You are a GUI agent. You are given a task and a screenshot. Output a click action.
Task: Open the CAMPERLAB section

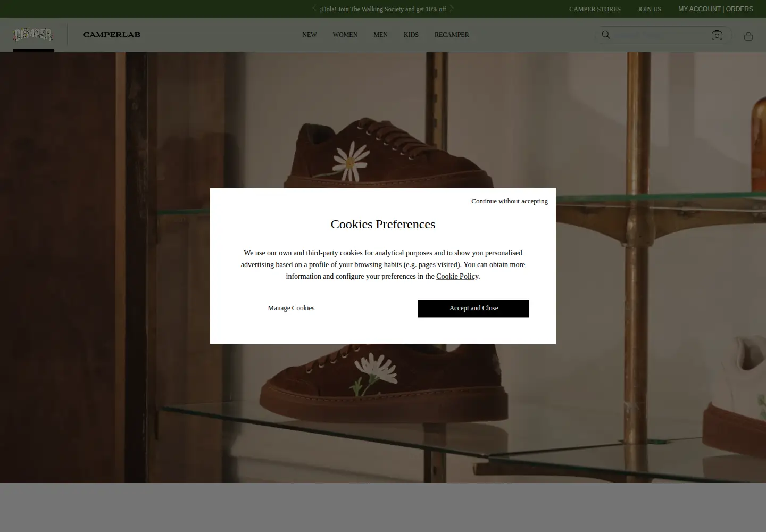[x=112, y=35]
